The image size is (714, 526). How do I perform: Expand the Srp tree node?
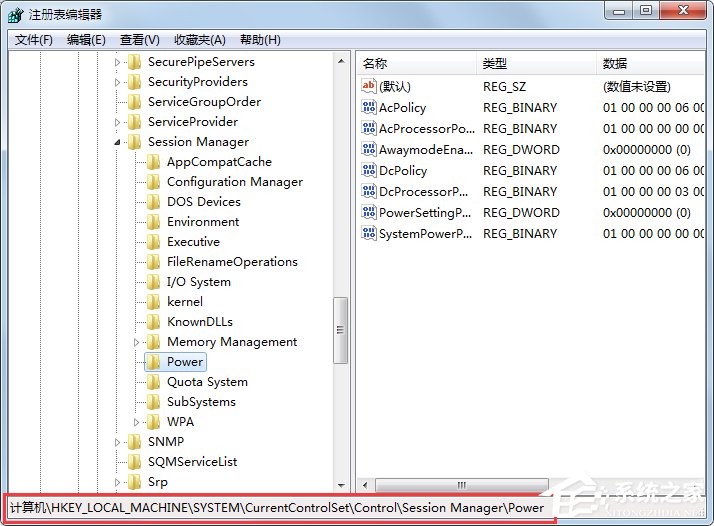[117, 482]
